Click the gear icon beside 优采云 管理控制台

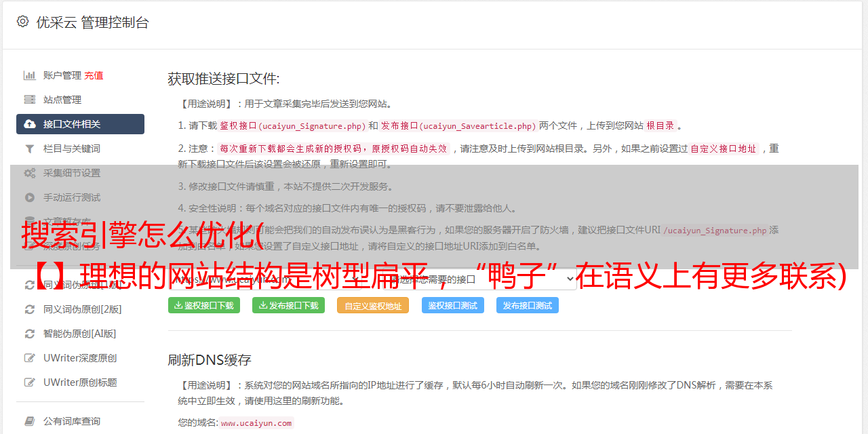pos(22,22)
